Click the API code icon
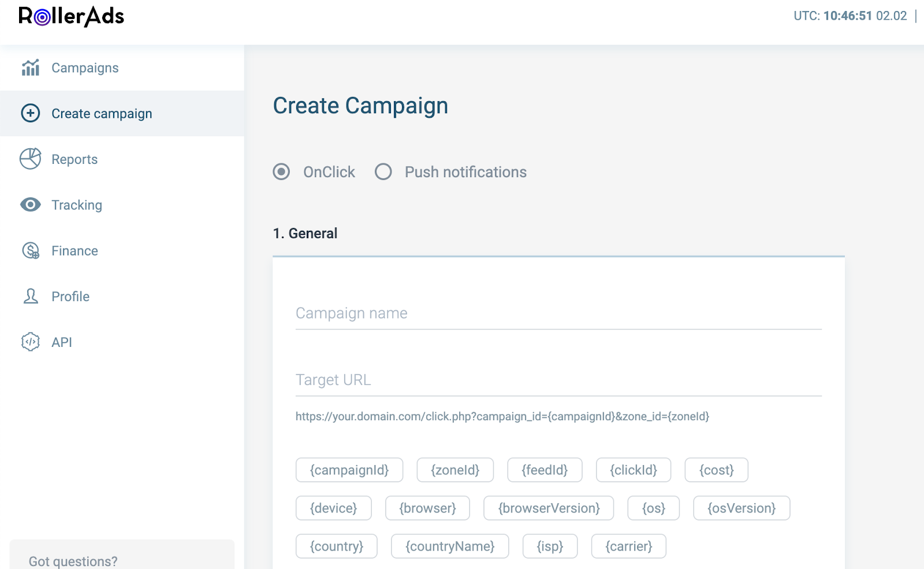Screen dimensions: 924x569 (31, 342)
